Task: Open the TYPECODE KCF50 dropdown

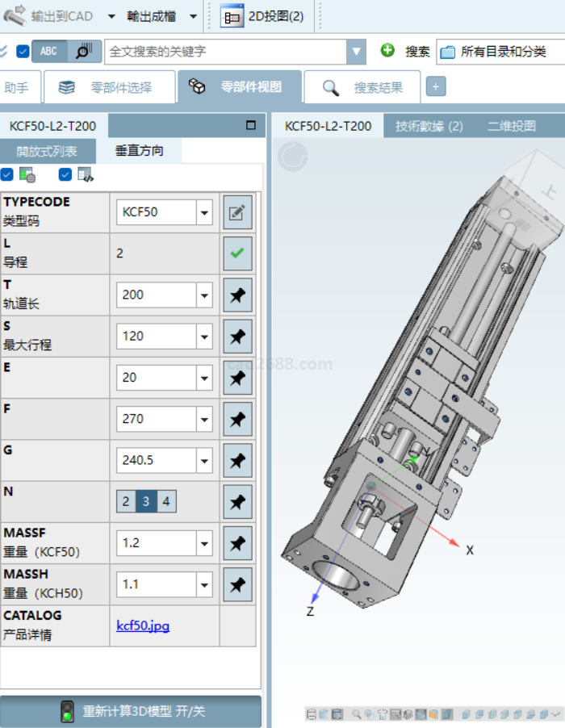Action: click(x=204, y=213)
